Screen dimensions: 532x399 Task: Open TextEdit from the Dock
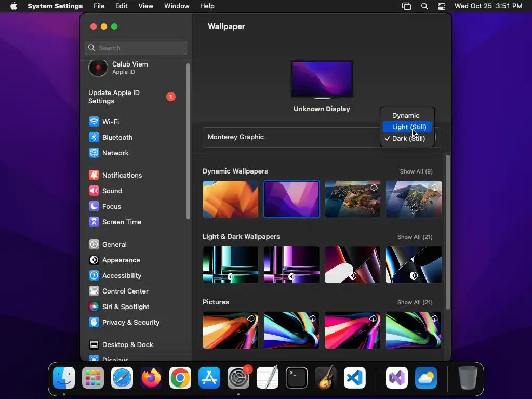coord(268,378)
